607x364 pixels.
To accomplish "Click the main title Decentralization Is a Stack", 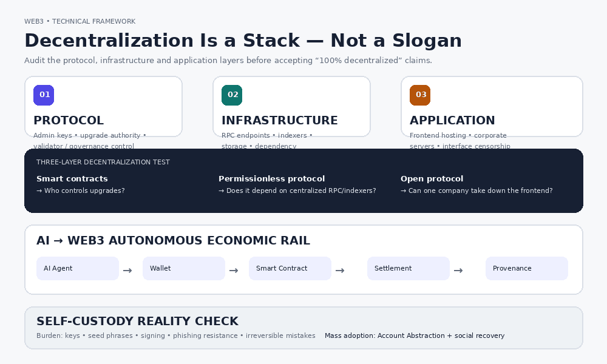I will click(243, 40).
